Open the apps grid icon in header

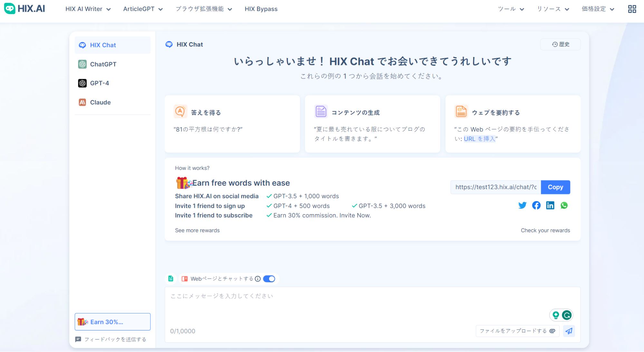point(632,9)
